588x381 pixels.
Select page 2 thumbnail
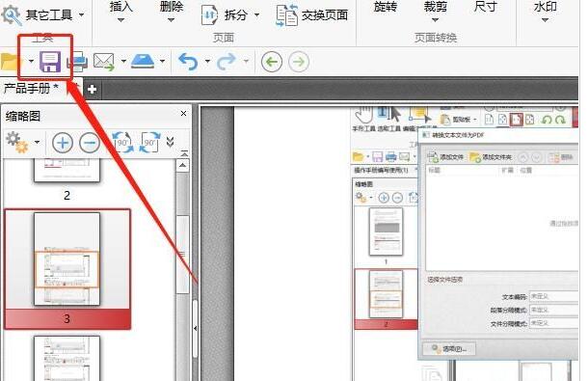tap(67, 171)
